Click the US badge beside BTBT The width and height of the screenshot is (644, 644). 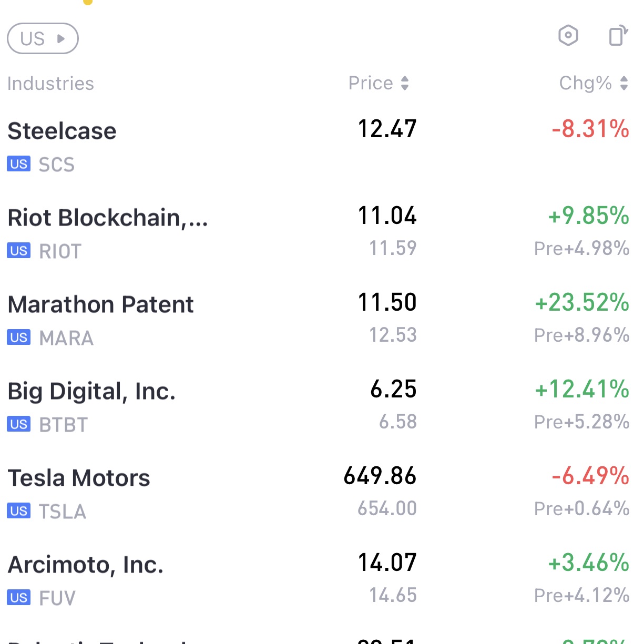[x=18, y=424]
